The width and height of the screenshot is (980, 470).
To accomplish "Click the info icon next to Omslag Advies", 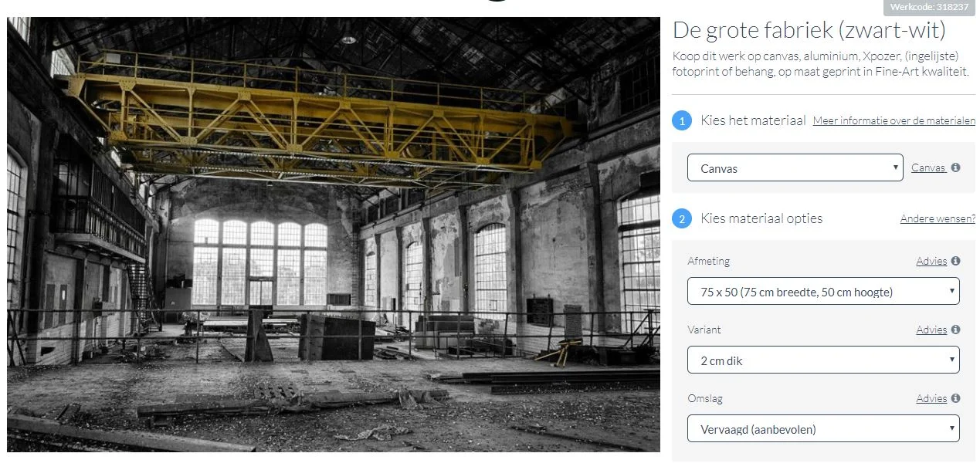I will pos(955,398).
